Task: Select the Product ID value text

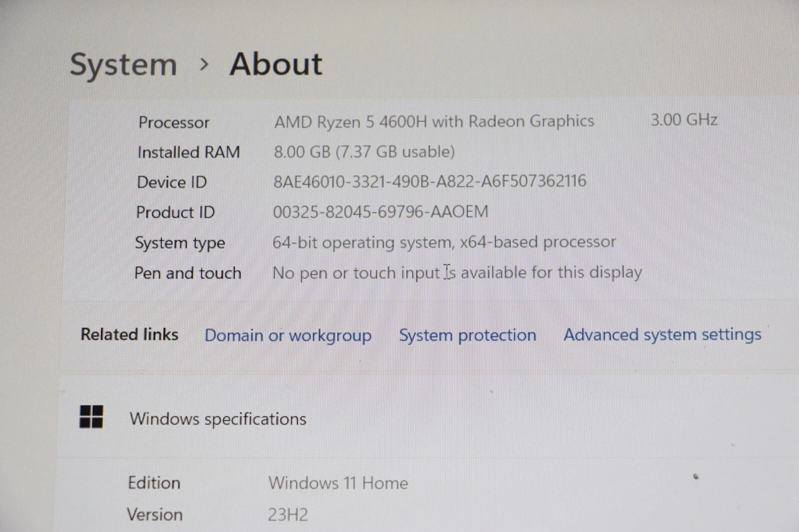Action: coord(380,212)
